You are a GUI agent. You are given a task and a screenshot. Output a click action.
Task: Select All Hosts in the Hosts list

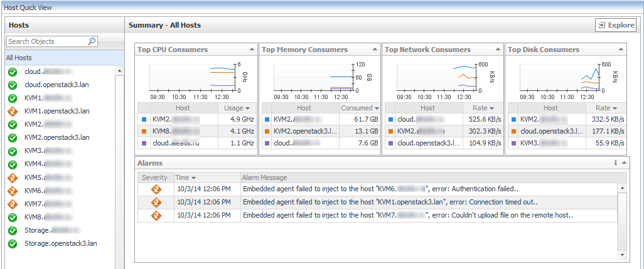pos(19,58)
